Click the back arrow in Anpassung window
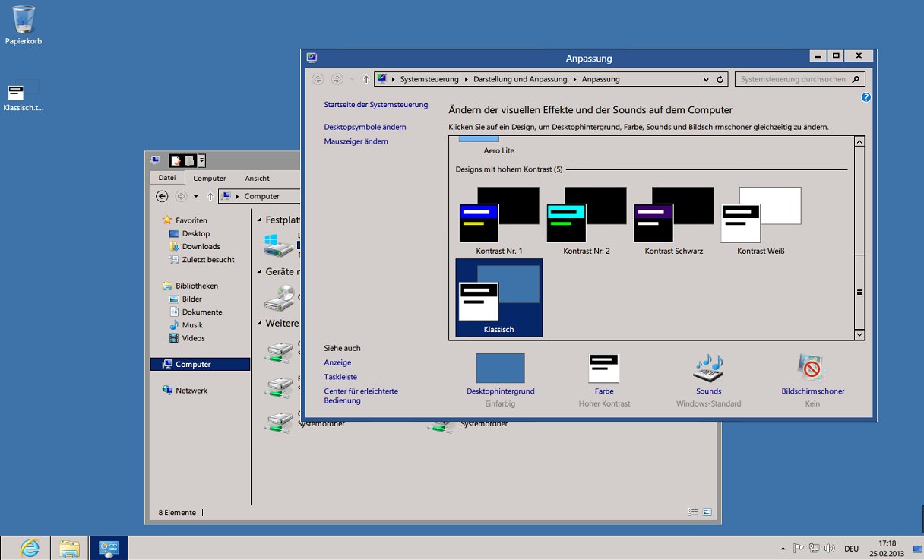The image size is (924, 560). pos(318,79)
